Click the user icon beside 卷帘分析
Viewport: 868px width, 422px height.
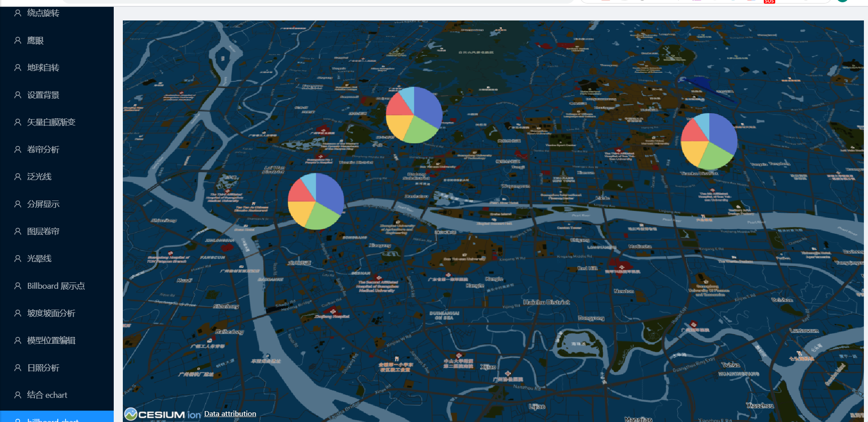click(18, 150)
